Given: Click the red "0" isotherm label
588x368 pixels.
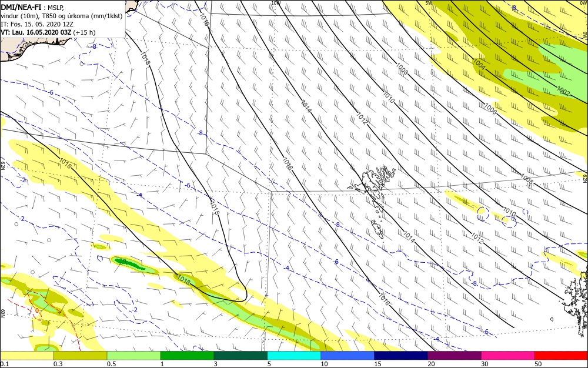Looking at the screenshot, I should (x=36, y=310).
